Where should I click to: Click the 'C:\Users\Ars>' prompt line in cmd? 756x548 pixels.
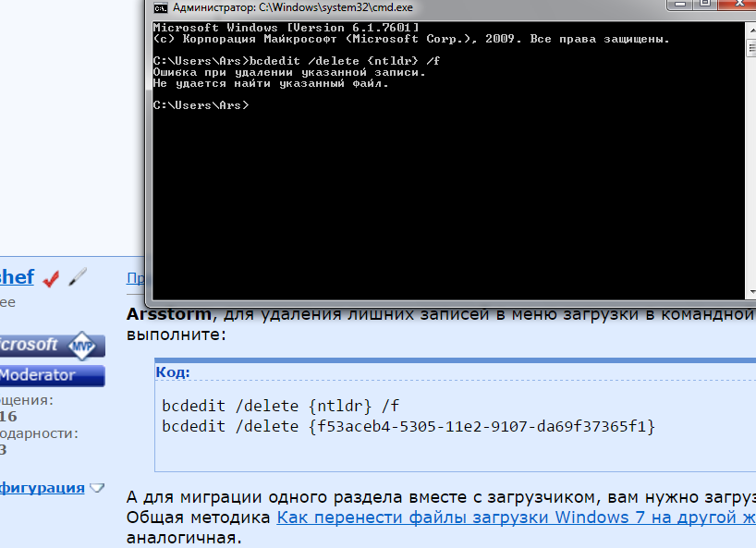(201, 105)
